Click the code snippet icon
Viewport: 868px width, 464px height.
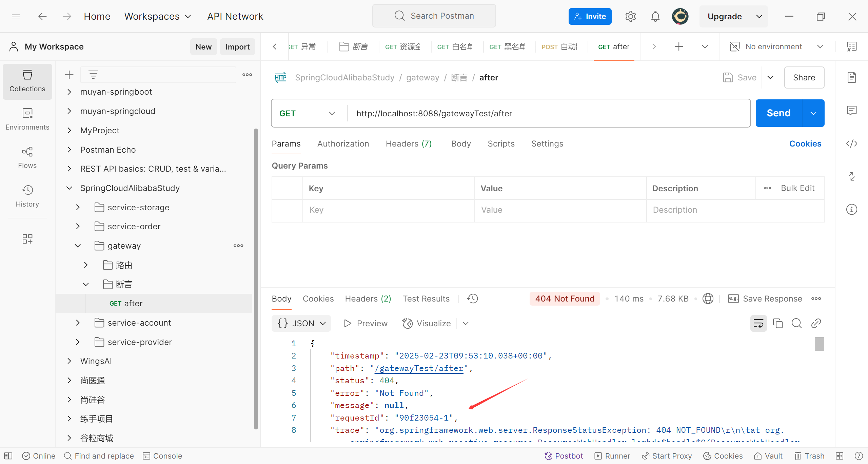pyautogui.click(x=851, y=143)
